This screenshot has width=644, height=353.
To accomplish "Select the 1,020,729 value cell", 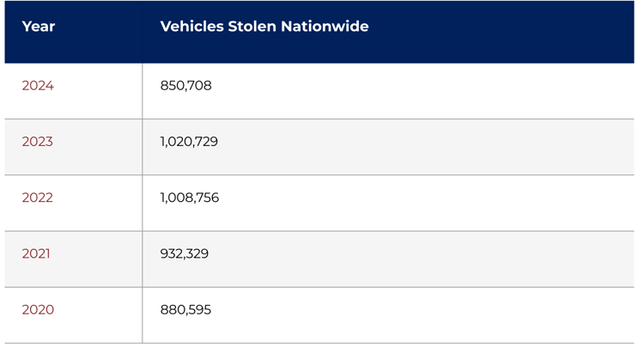I will tap(189, 142).
